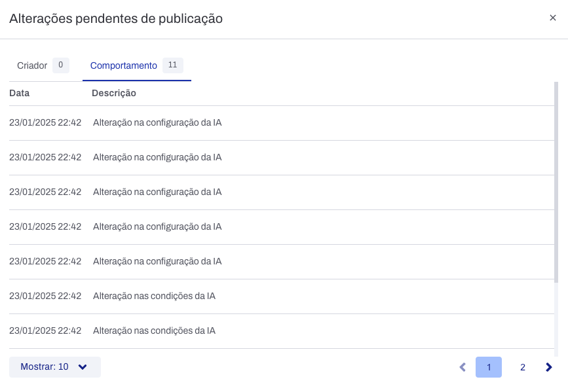This screenshot has height=392, width=568.
Task: Click the Comportamento count badge showing 11
Action: point(172,65)
